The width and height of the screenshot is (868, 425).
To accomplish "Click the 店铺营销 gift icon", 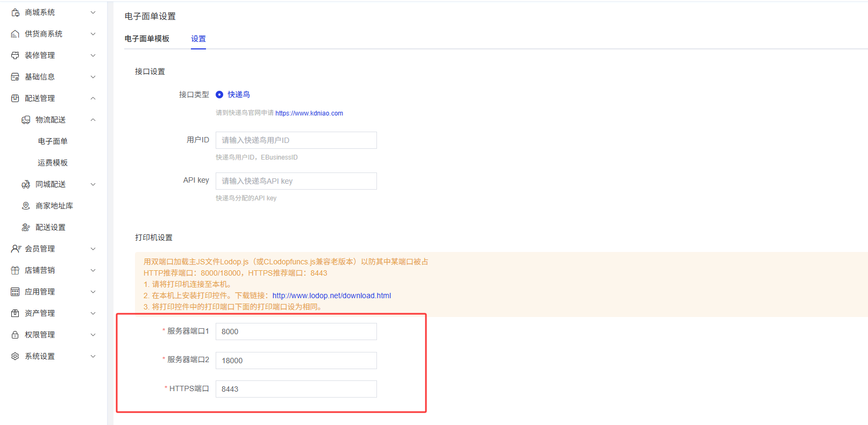I will 15,270.
